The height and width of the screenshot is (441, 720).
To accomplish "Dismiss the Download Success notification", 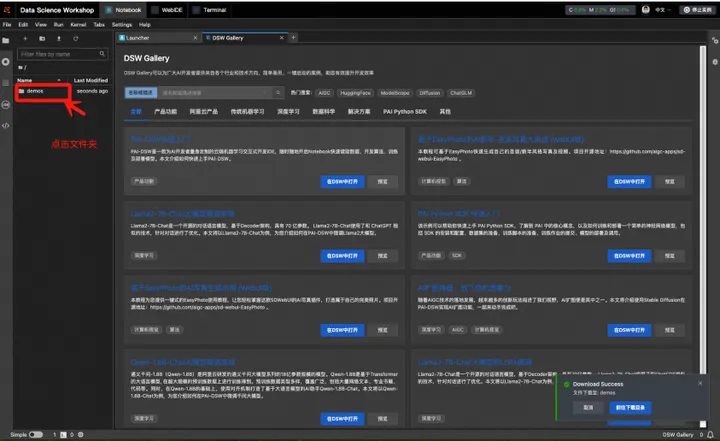I will pyautogui.click(x=700, y=383).
